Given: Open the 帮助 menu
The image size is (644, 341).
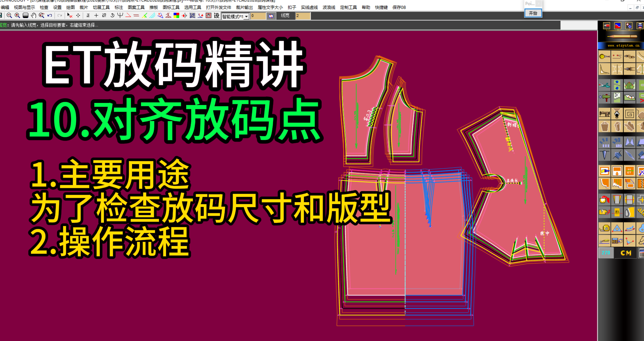Looking at the screenshot, I should 365,7.
